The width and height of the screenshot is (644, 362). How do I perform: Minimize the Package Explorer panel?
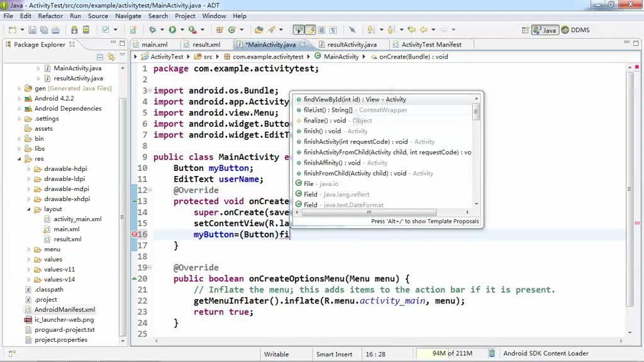[x=113, y=43]
